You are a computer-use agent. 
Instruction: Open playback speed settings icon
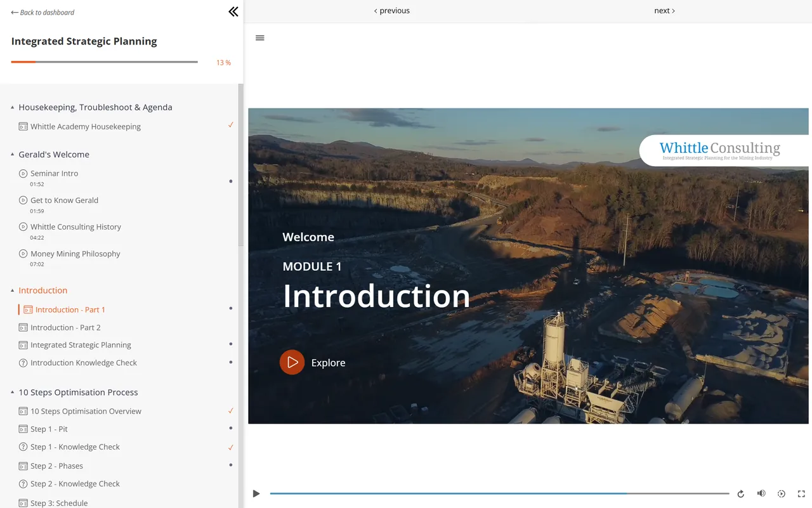(x=781, y=493)
